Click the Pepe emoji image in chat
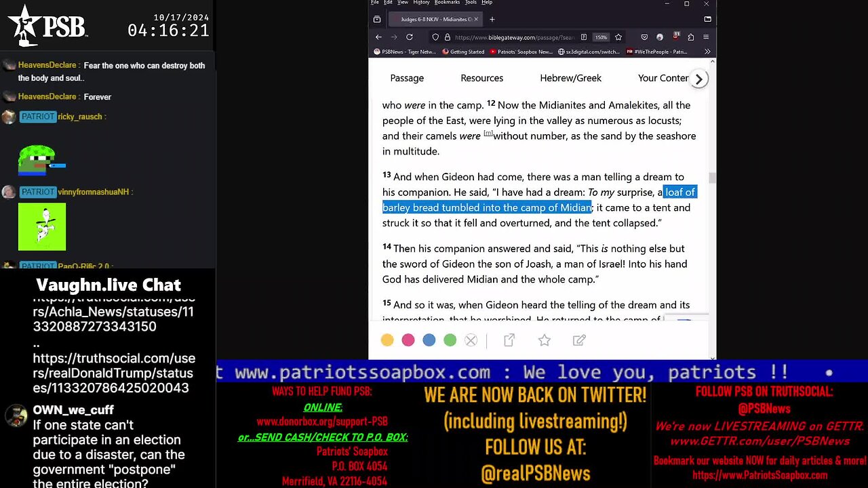This screenshot has height=488, width=868. point(42,160)
